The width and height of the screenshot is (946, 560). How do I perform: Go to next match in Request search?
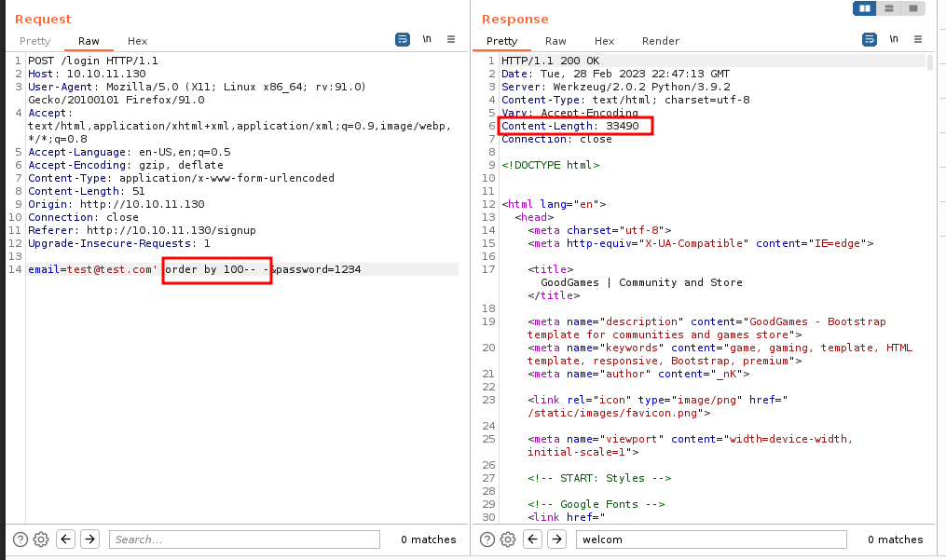[89, 539]
